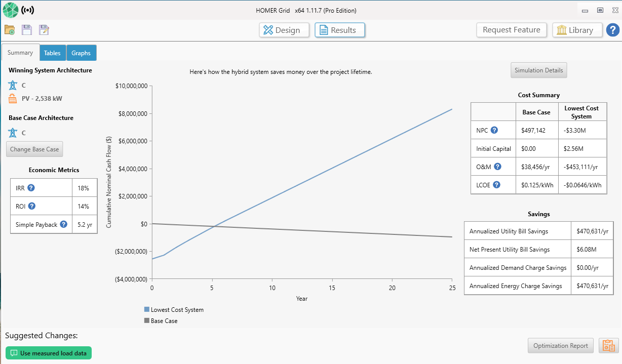
Task: Click Initial Capital value $2.56M
Action: pos(573,148)
